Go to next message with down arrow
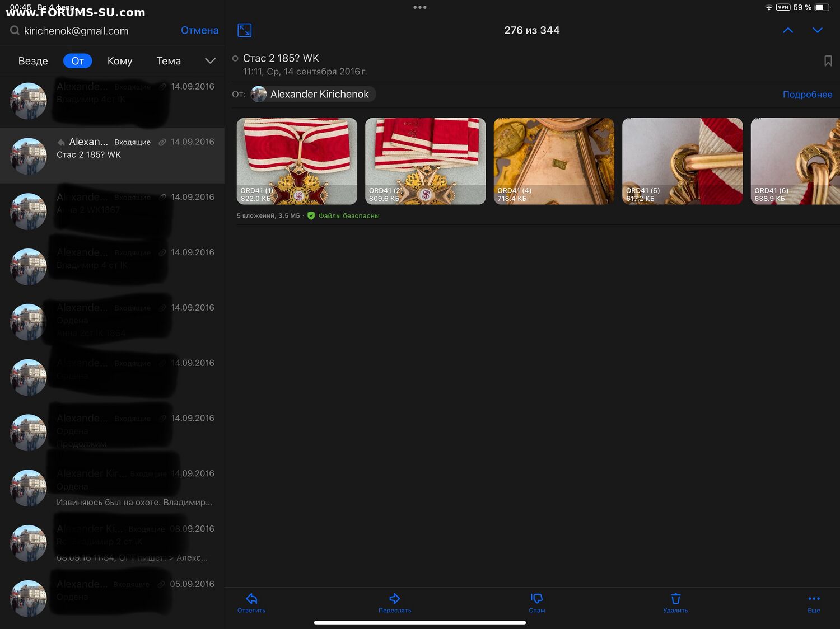This screenshot has height=629, width=840. [x=817, y=30]
